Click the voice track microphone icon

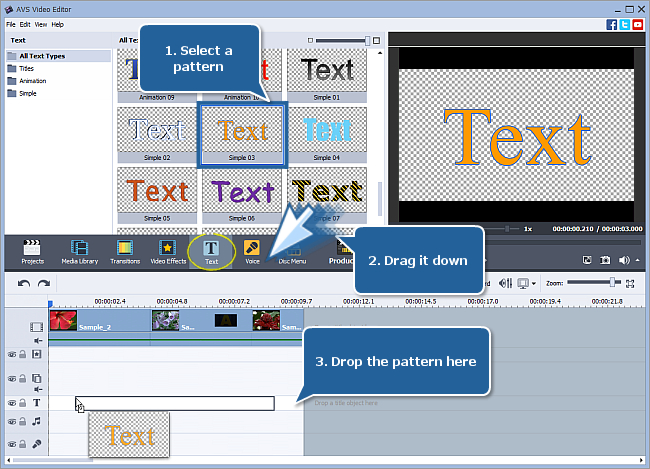[x=37, y=444]
